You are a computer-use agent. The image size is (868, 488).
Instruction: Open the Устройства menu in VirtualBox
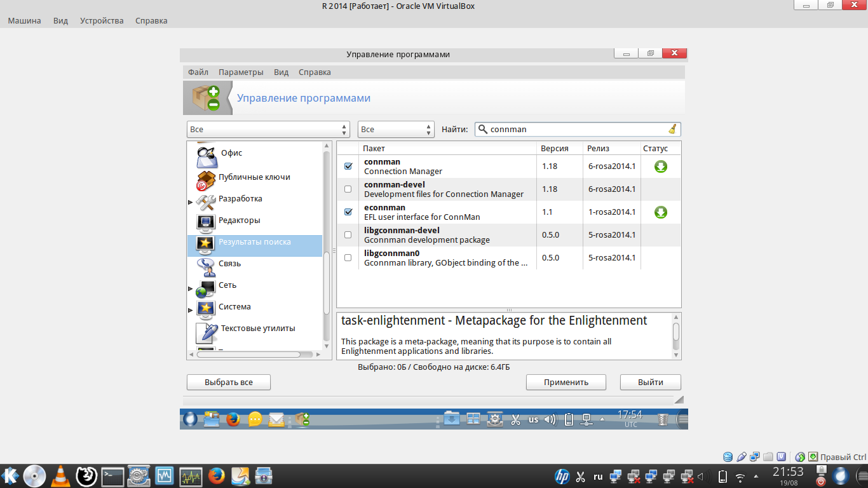[x=102, y=21]
